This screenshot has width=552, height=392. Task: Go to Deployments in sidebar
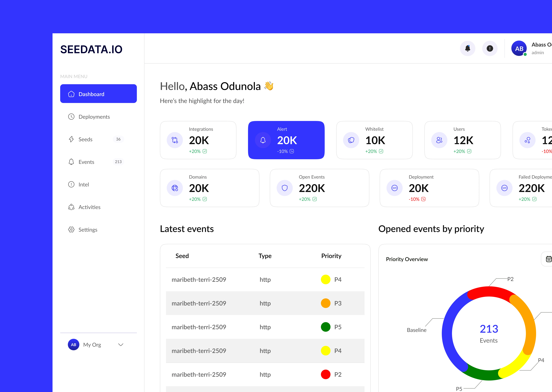(94, 117)
